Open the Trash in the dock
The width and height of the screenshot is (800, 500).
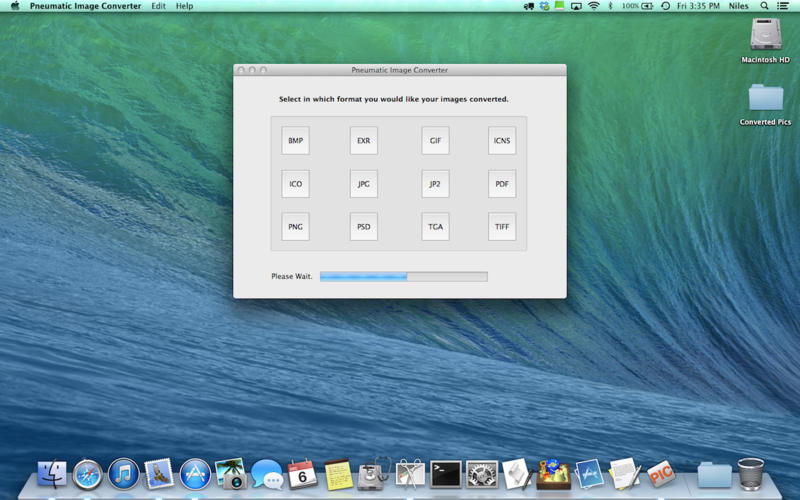click(x=751, y=474)
